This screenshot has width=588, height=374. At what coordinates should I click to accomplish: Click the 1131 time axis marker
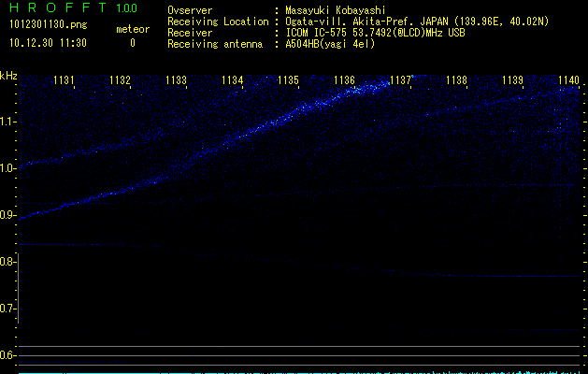pos(64,79)
